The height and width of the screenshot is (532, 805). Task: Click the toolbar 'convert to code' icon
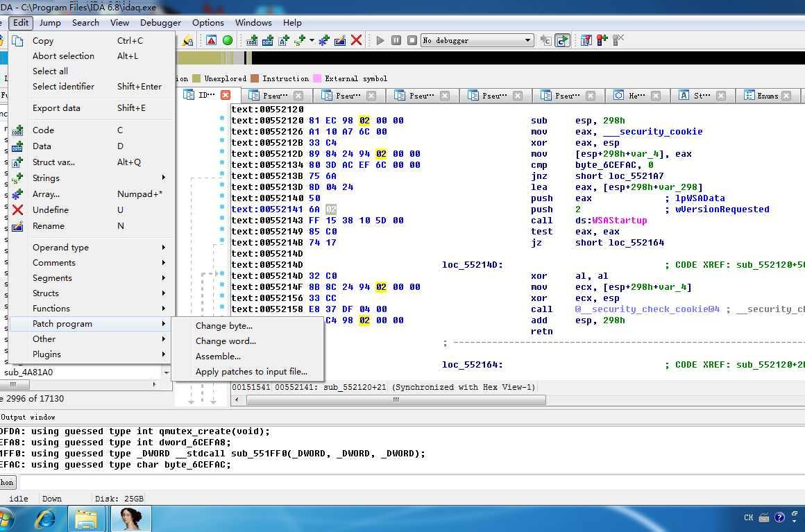pyautogui.click(x=251, y=40)
